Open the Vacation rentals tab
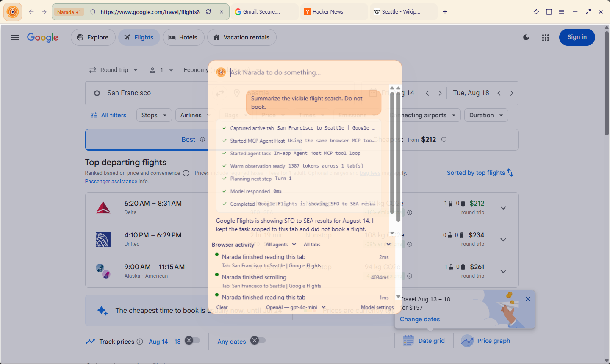610x364 pixels. (241, 37)
